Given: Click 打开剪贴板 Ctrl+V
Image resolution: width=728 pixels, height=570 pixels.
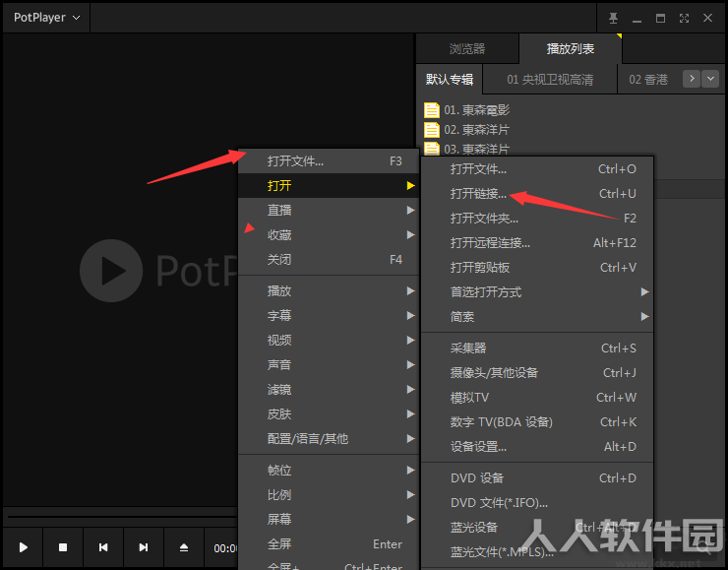Looking at the screenshot, I should pyautogui.click(x=537, y=268).
